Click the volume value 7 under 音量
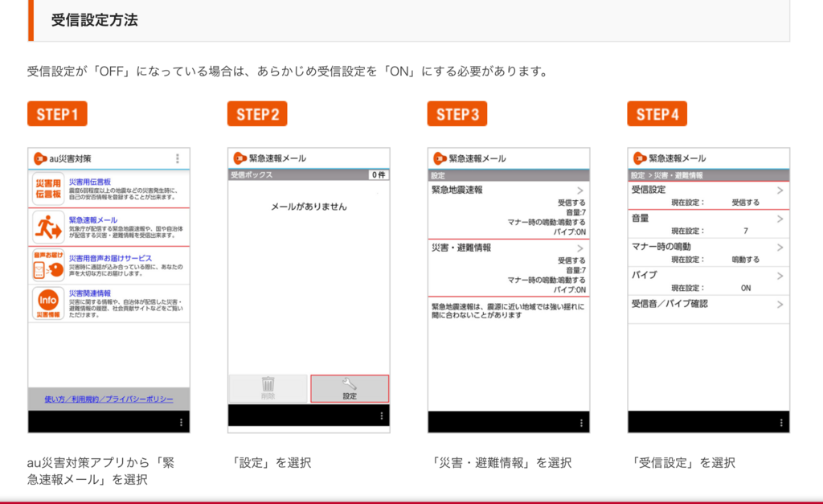The width and height of the screenshot is (823, 504). tap(745, 231)
